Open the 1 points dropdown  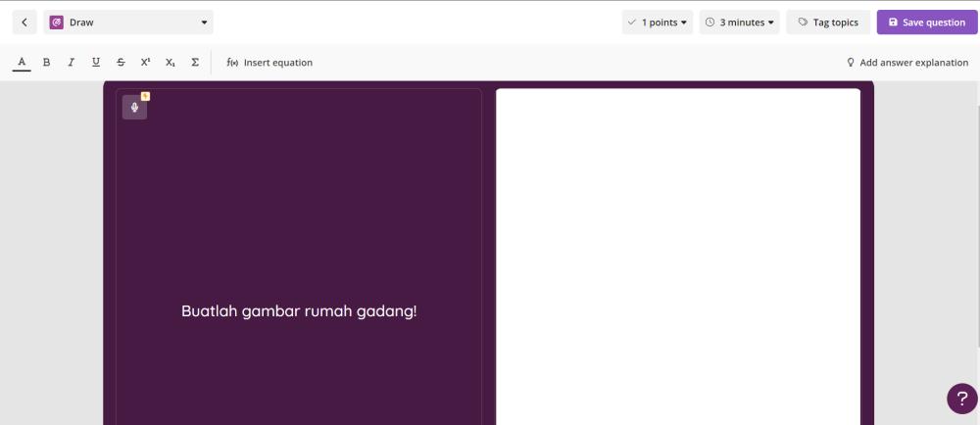point(658,23)
